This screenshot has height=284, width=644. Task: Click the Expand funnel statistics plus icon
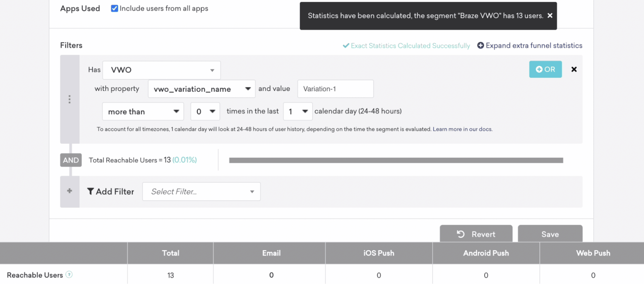480,46
